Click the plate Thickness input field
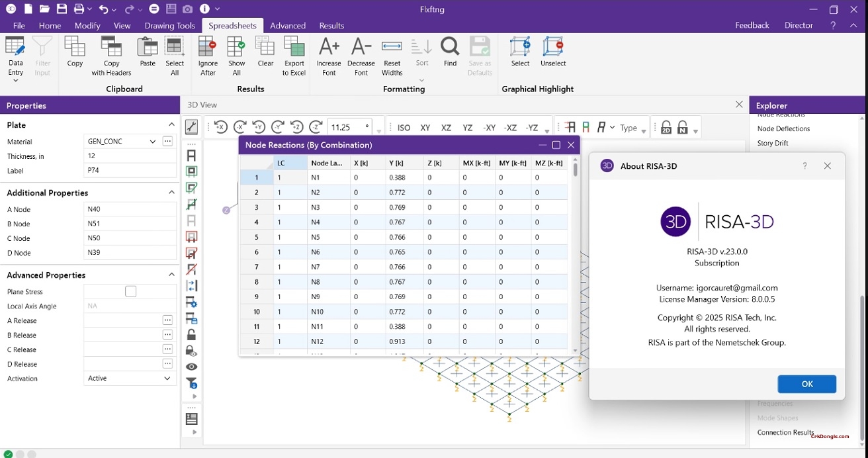 coord(130,156)
